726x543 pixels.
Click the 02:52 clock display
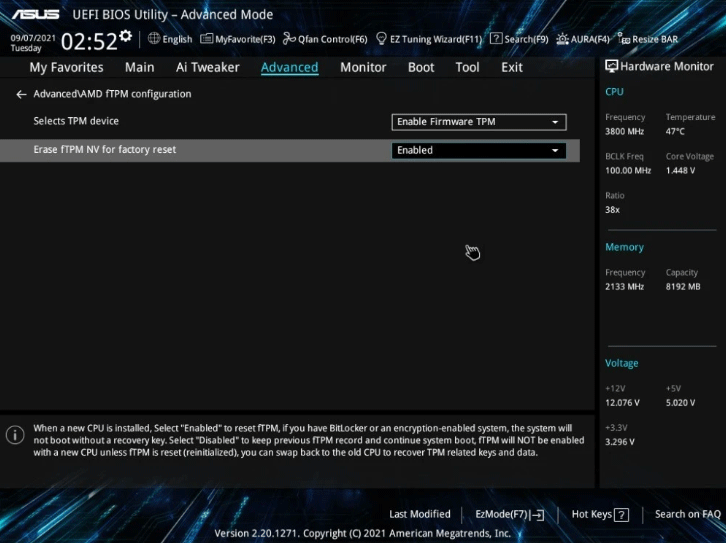click(89, 41)
